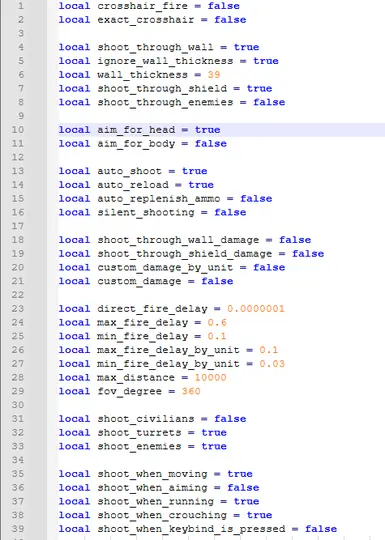Viewport: 385px width, 540px height.
Task: Click the variable name auto_replenish_ammo
Action: [159, 199]
